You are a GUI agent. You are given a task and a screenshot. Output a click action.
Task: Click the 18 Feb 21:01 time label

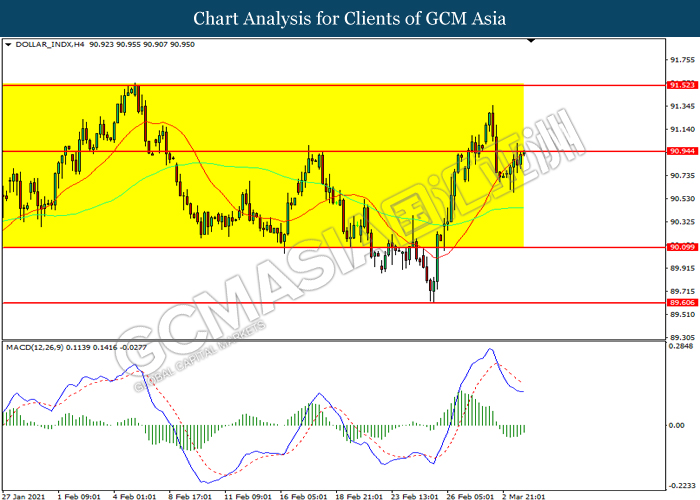coord(359,496)
